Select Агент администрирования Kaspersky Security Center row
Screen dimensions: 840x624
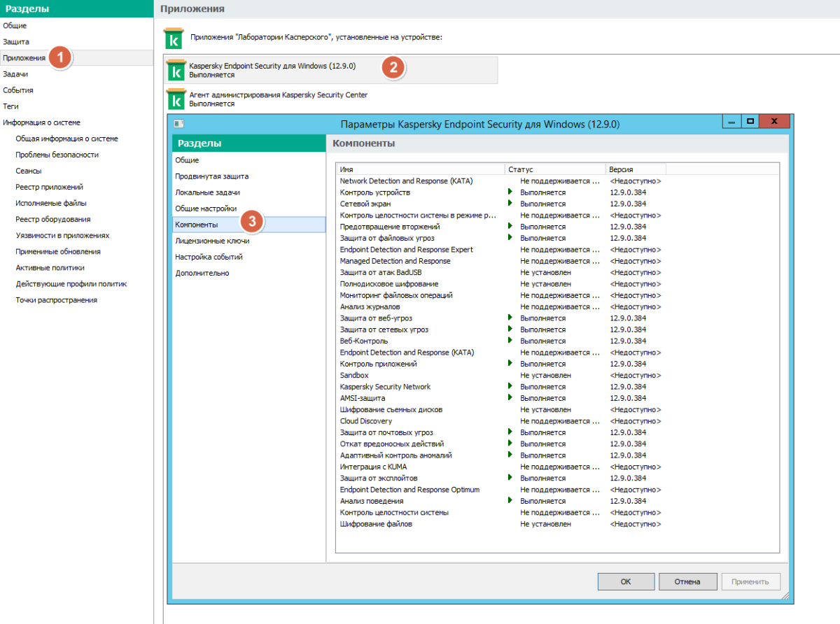pos(330,99)
